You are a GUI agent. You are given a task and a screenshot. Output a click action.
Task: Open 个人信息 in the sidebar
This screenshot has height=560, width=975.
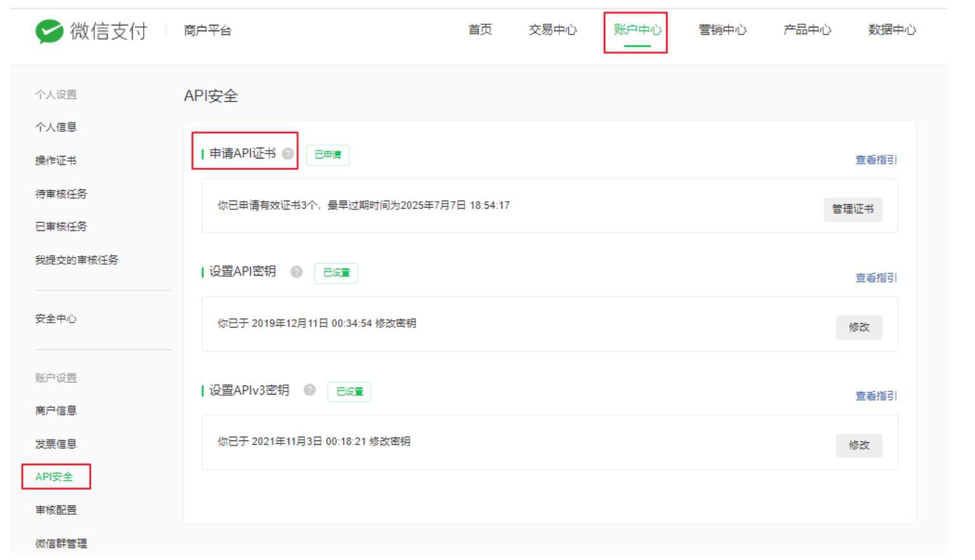(x=56, y=127)
